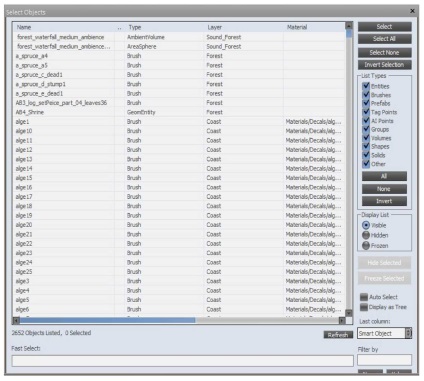Screen dimensions: 424x381
Task: Enable the Display as Tree checkbox
Action: pyautogui.click(x=364, y=307)
